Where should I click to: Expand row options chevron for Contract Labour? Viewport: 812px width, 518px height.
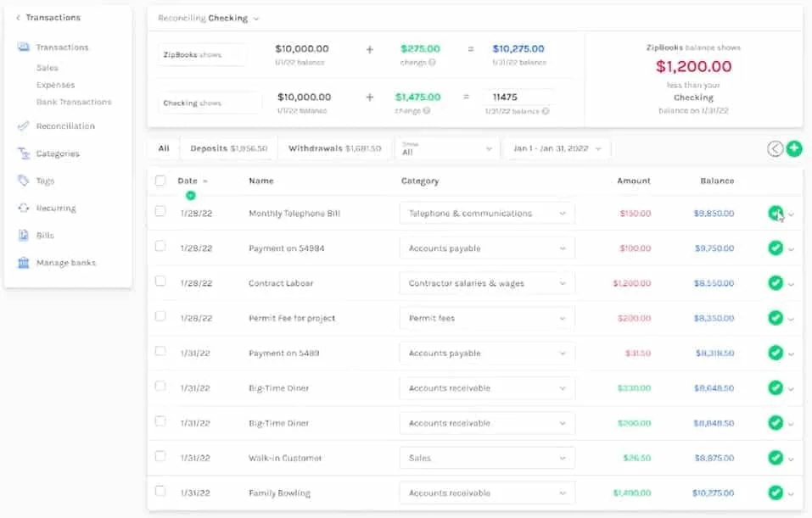point(792,284)
